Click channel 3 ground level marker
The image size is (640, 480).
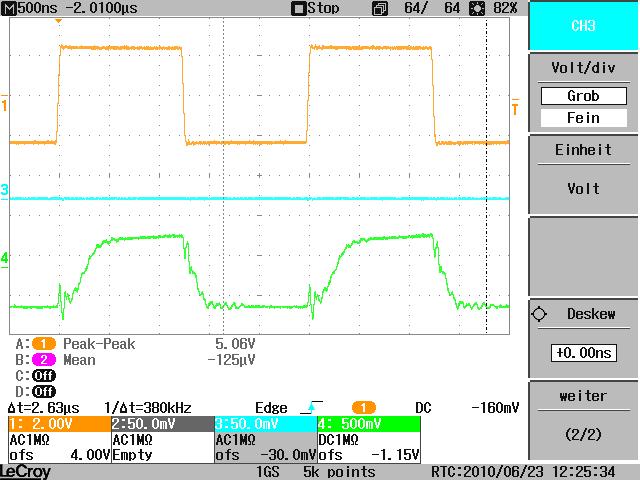pos(4,191)
